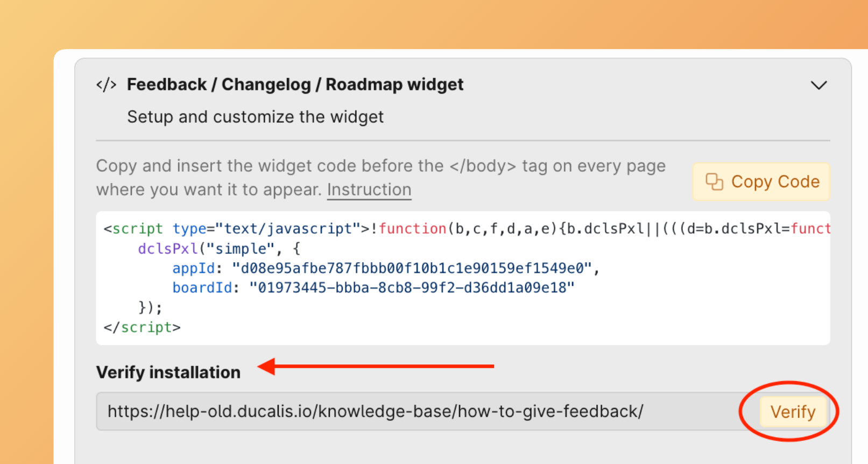868x464 pixels.
Task: Click the closing </script> tag line
Action: pyautogui.click(x=142, y=327)
